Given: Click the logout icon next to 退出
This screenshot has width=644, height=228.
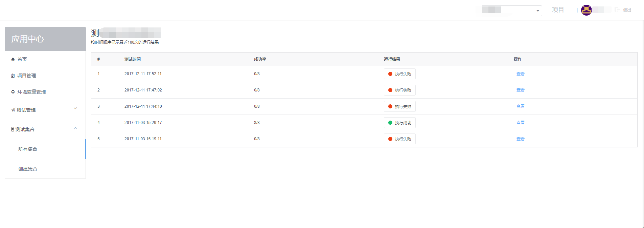Looking at the screenshot, I should [617, 9].
